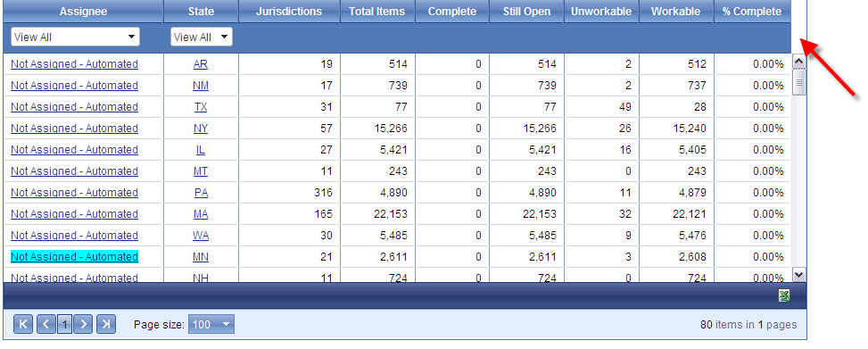Open Not Assigned - Automated link in NM row
This screenshot has width=868, height=349.
[74, 86]
